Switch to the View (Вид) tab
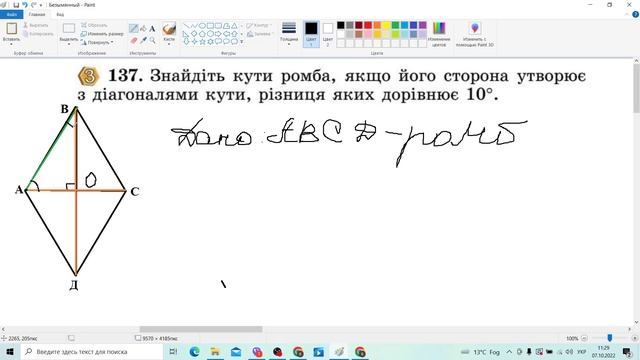Screen dimensions: 640x360 [x=60, y=14]
